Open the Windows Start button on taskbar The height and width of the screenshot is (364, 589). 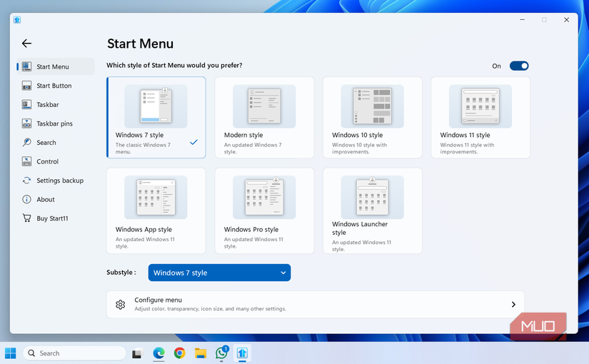tap(11, 353)
